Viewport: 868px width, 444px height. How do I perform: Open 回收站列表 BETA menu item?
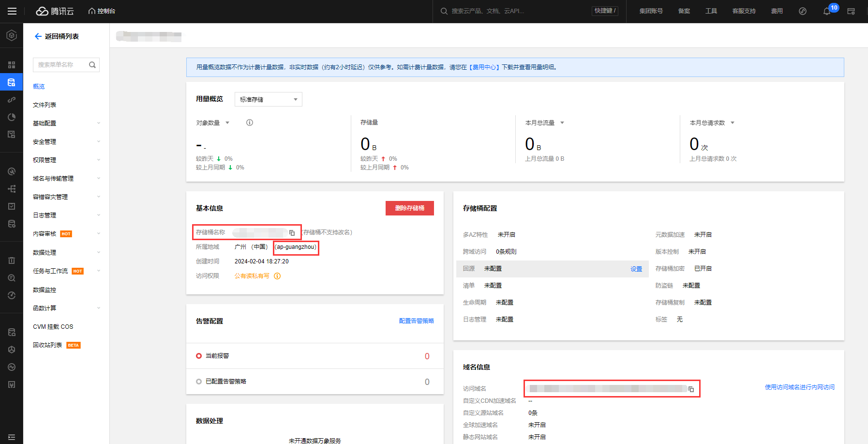(57, 345)
